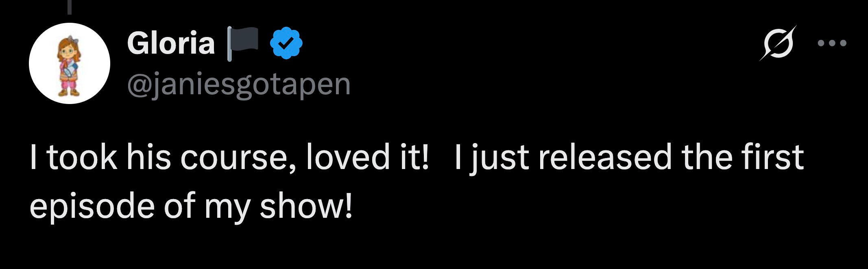This screenshot has height=269, width=868.
Task: Visit profile by clicking the name Gloria
Action: pyautogui.click(x=171, y=43)
